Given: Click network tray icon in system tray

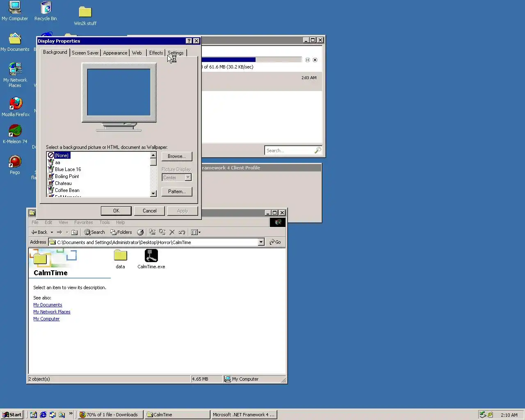Looking at the screenshot, I should (x=483, y=415).
